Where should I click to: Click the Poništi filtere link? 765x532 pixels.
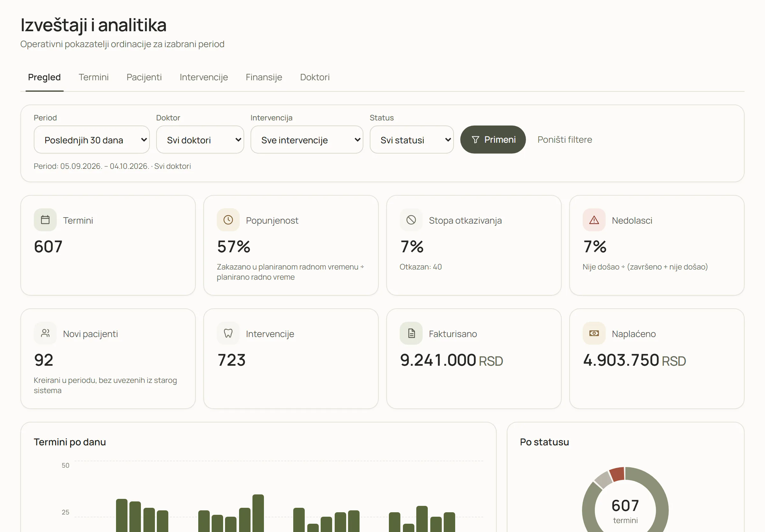point(565,140)
